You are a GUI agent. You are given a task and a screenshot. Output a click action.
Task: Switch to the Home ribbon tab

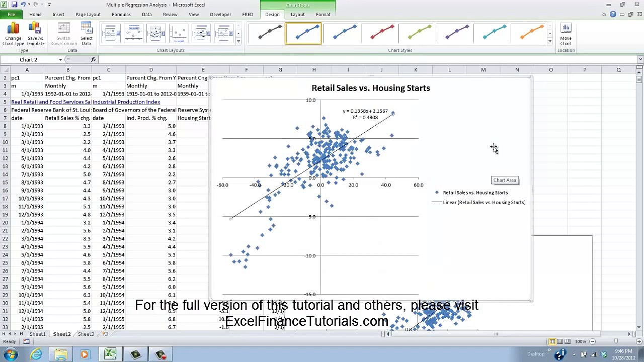pos(35,15)
